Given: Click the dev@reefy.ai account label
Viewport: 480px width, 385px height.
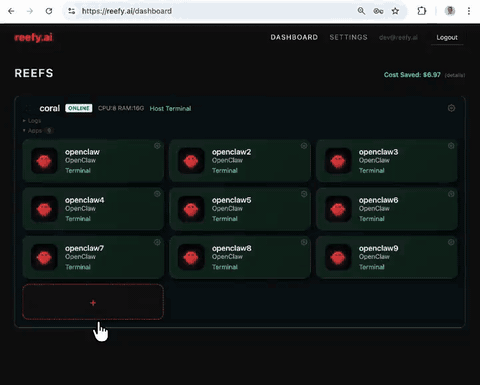Looking at the screenshot, I should (x=398, y=38).
